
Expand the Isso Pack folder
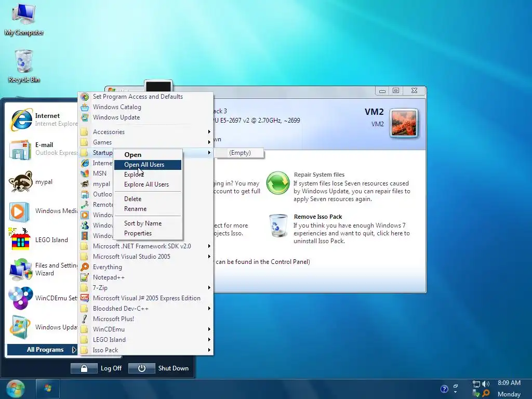pos(146,350)
